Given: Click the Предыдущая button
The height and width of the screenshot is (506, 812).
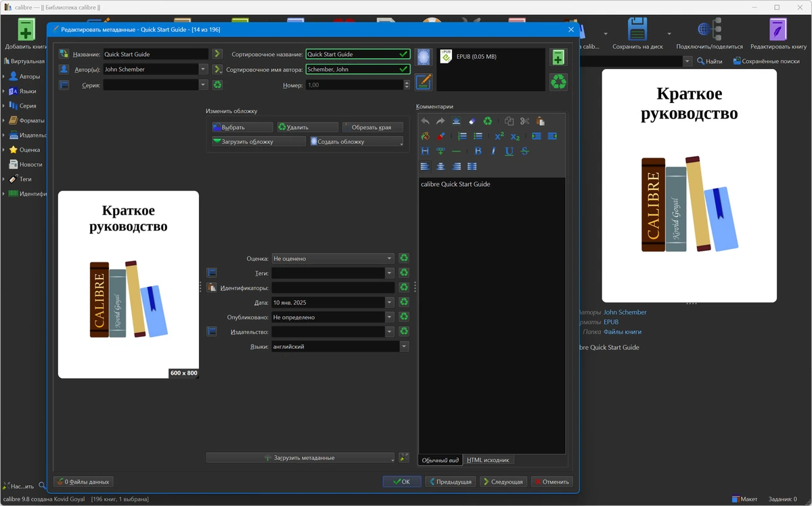Looking at the screenshot, I should point(451,482).
